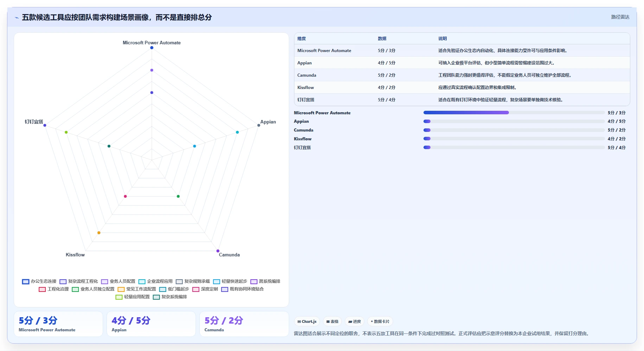This screenshot has width=644, height=351.
Task: Click the gray data point beside Appian label
Action: 259,125
